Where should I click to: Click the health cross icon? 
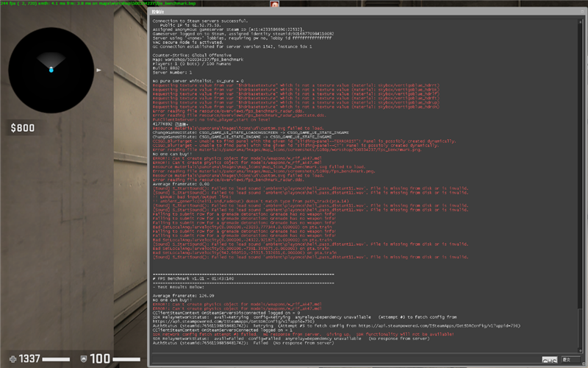(12, 359)
